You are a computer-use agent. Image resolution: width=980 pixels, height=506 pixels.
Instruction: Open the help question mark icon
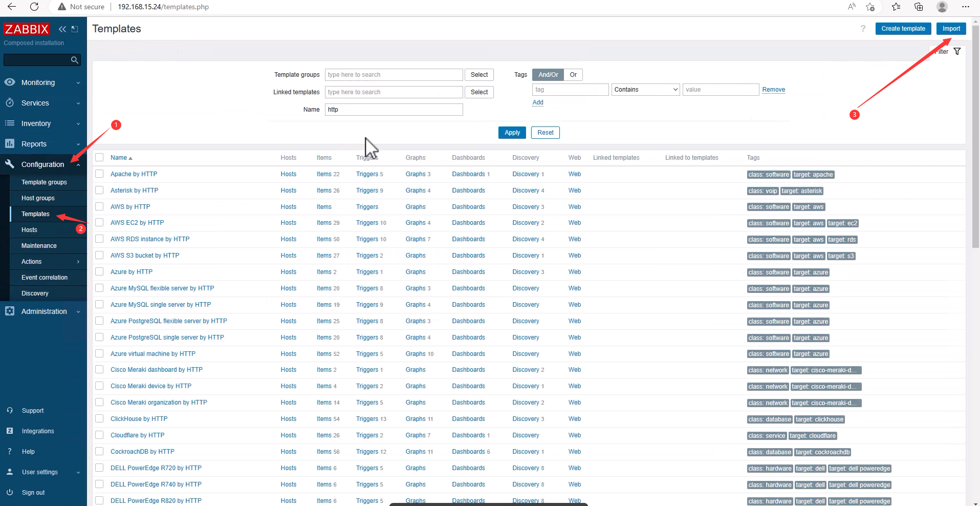[863, 29]
